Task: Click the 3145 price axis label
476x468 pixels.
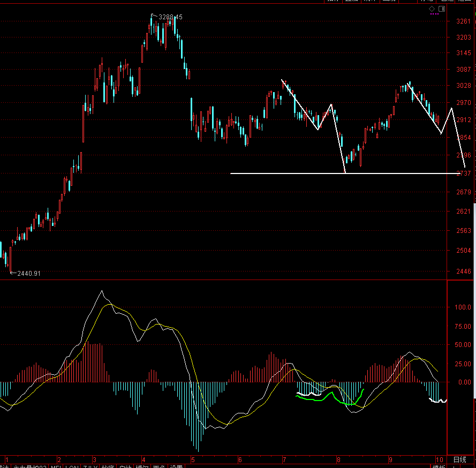Action: pyautogui.click(x=464, y=53)
